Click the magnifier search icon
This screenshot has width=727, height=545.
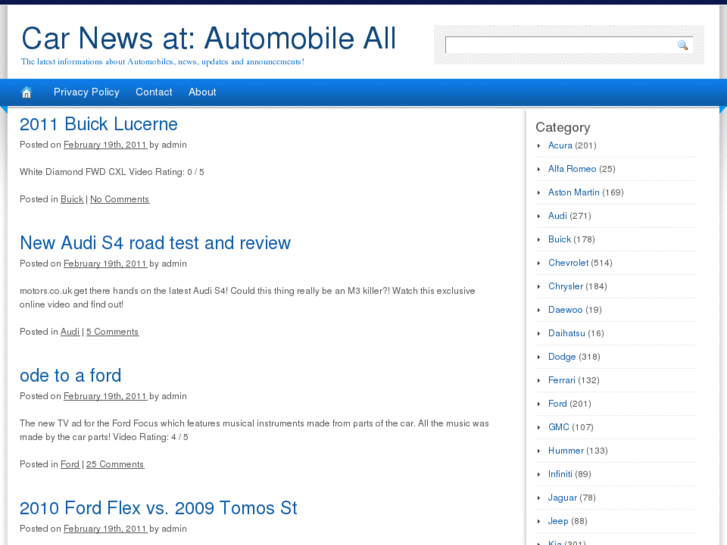[682, 45]
